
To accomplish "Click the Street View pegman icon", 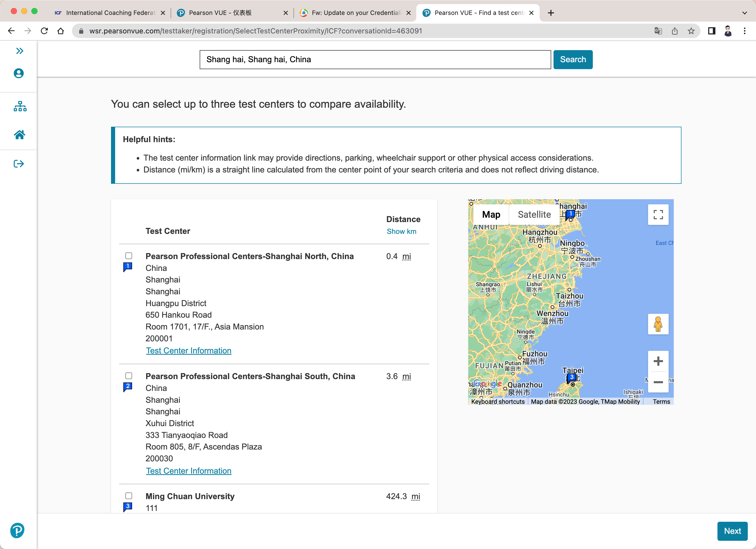I will point(658,324).
